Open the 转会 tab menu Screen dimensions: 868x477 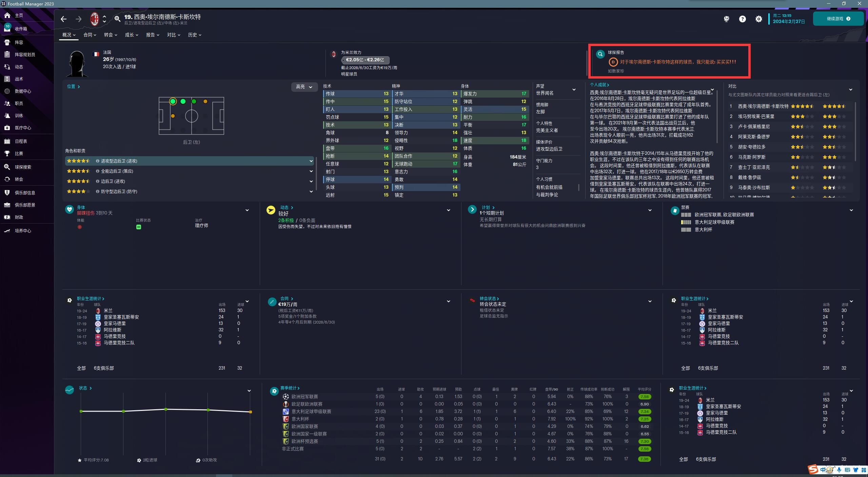pyautogui.click(x=110, y=35)
